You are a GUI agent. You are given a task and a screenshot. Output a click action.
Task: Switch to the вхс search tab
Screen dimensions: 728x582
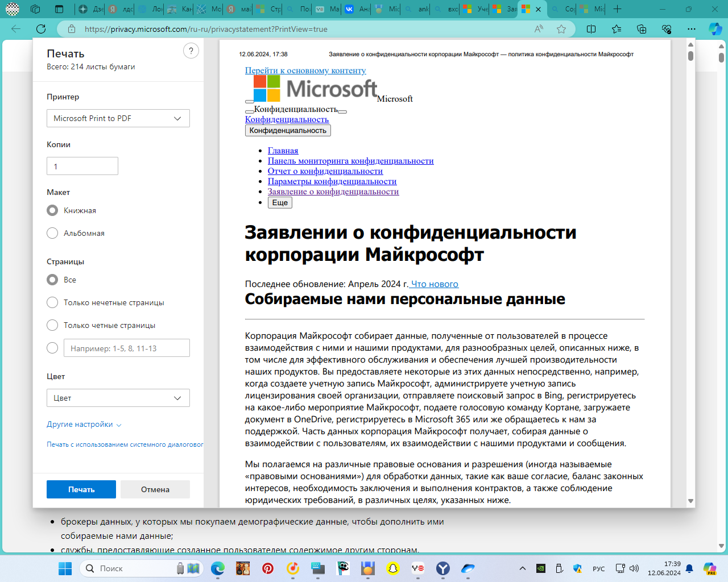pyautogui.click(x=445, y=9)
